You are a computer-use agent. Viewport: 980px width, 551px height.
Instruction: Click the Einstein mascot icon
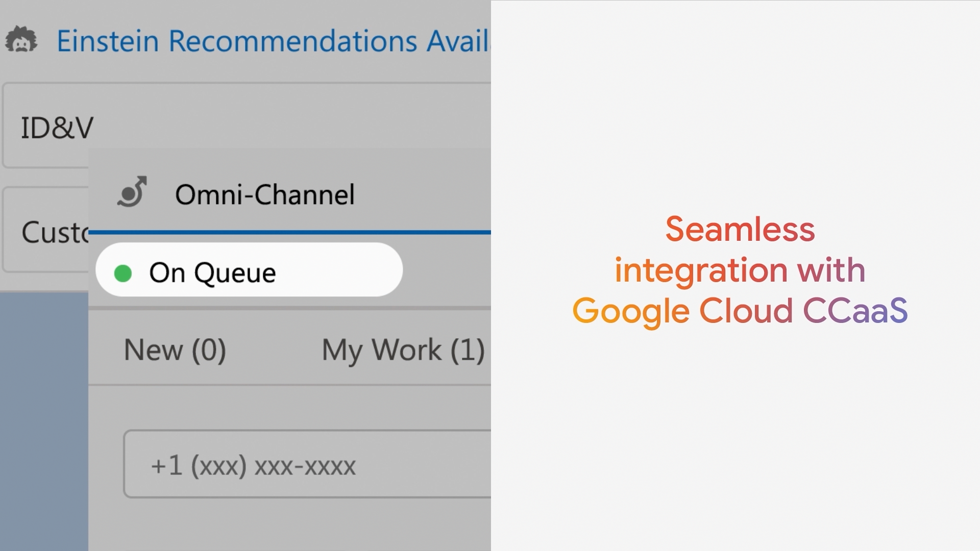[21, 40]
